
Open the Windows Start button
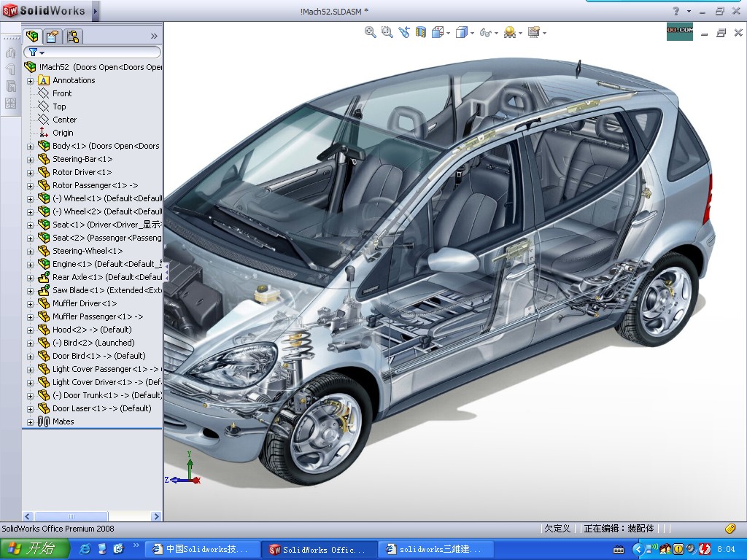[35, 549]
